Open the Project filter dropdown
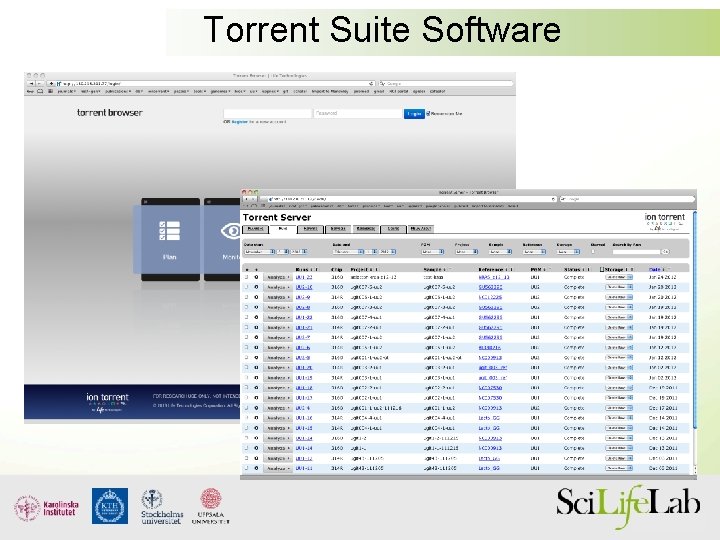This screenshot has height=540, width=720. pyautogui.click(x=467, y=252)
